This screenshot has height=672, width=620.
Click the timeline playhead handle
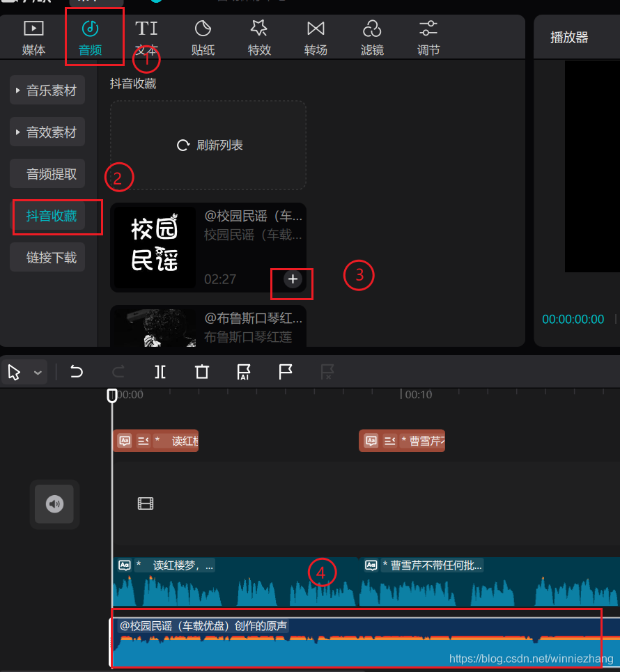(112, 395)
